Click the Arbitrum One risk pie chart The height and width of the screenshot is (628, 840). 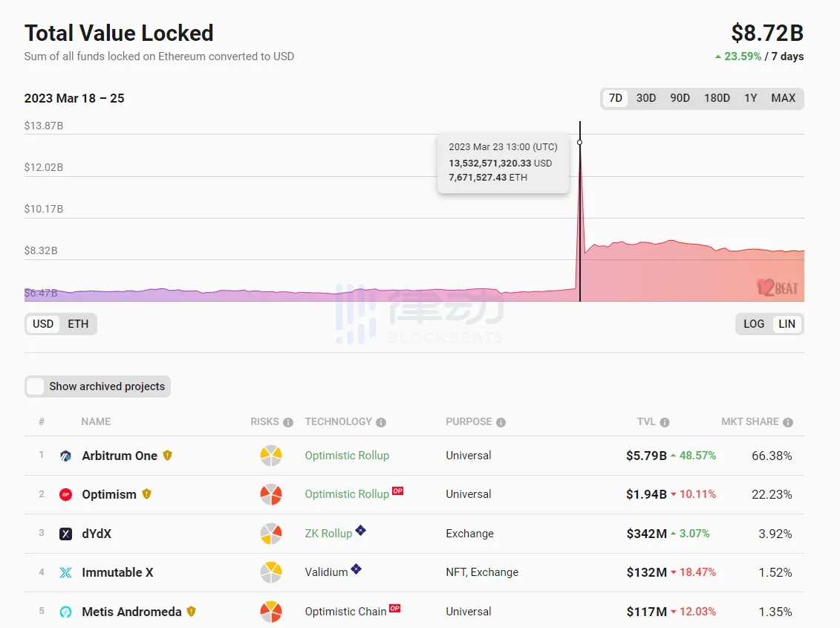pyautogui.click(x=271, y=456)
